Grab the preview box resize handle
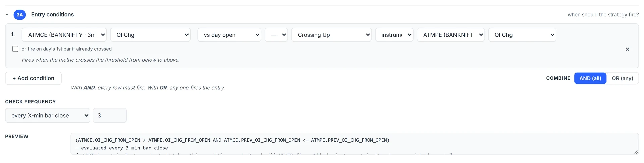Viewport: 644px width, 163px height. point(636,152)
